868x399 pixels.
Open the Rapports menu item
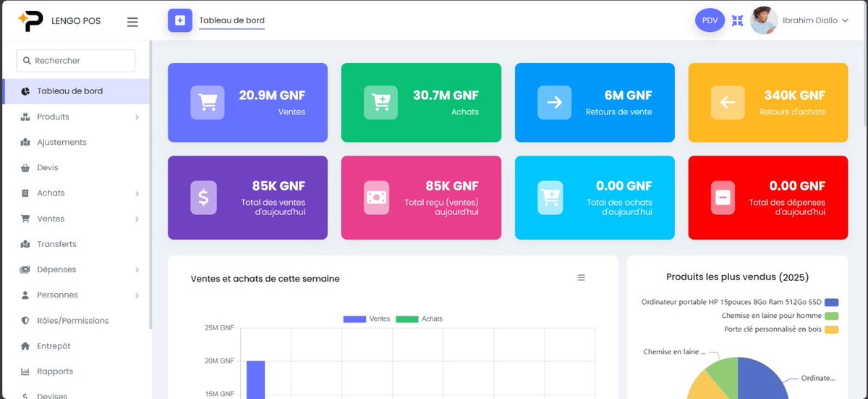[76, 371]
